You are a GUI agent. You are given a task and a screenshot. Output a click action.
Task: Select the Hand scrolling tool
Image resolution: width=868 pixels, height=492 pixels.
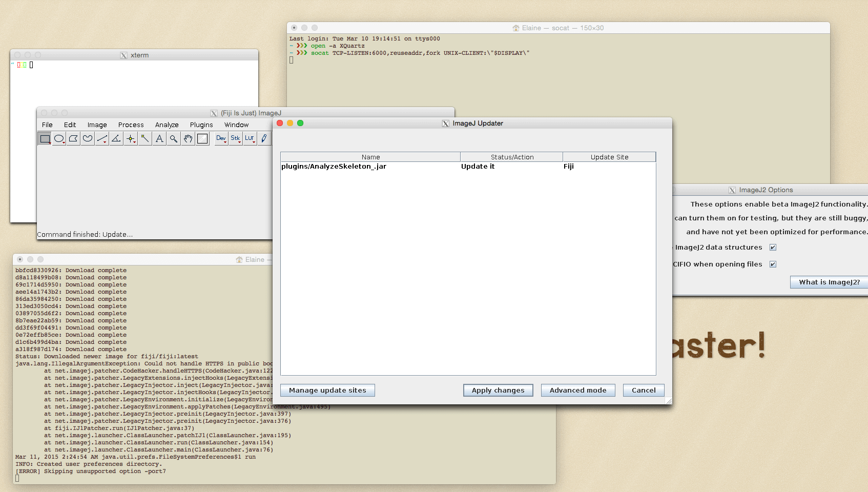pos(189,138)
